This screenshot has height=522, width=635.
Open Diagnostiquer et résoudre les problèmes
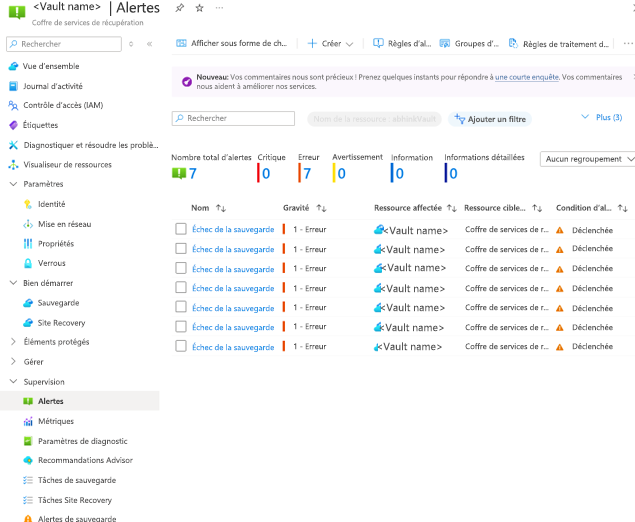point(90,145)
